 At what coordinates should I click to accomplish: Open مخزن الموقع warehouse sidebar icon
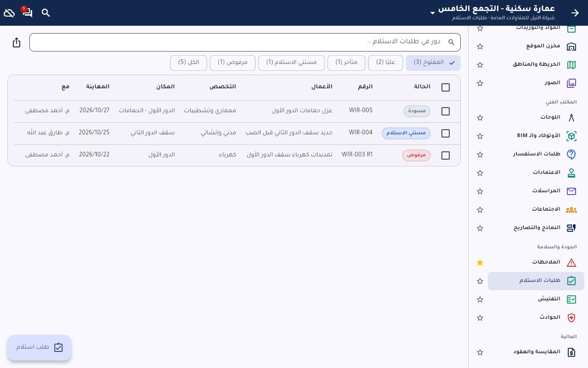coord(571,46)
